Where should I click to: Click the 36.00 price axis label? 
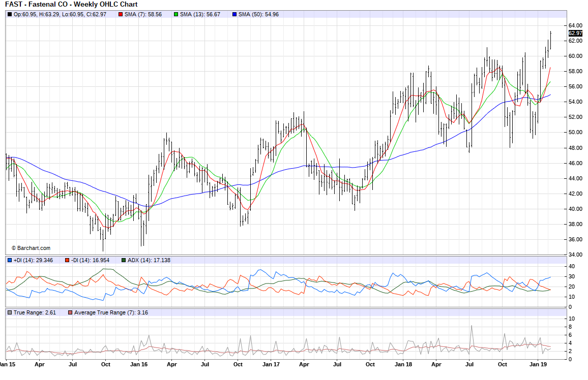point(575,239)
